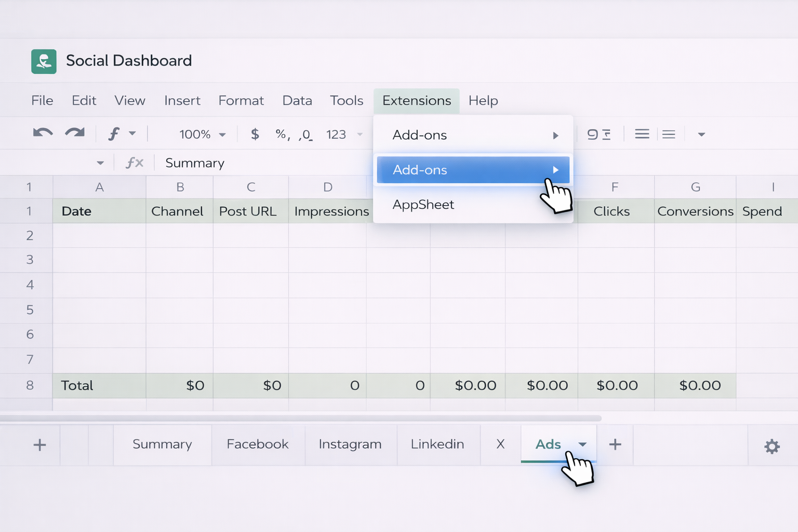Click the Date header cell

coord(99,211)
